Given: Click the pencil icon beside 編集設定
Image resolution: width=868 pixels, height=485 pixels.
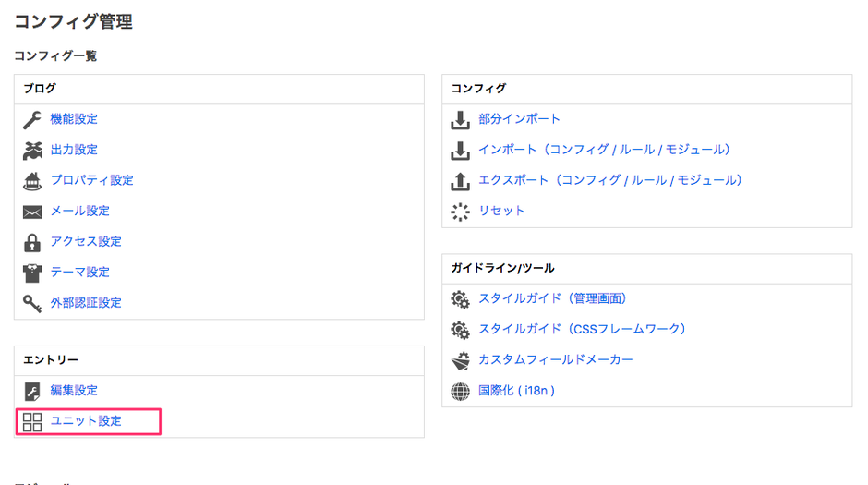Looking at the screenshot, I should [x=32, y=391].
